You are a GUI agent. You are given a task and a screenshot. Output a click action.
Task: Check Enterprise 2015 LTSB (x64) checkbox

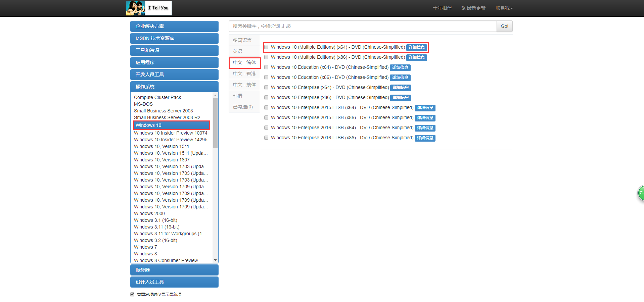(x=266, y=108)
